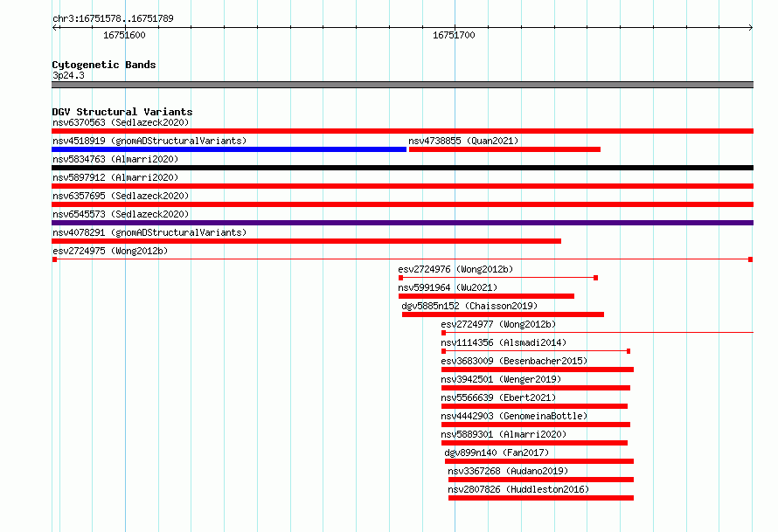Click the red bar of nsv4078291
The width and height of the screenshot is (778, 532).
pyautogui.click(x=306, y=241)
